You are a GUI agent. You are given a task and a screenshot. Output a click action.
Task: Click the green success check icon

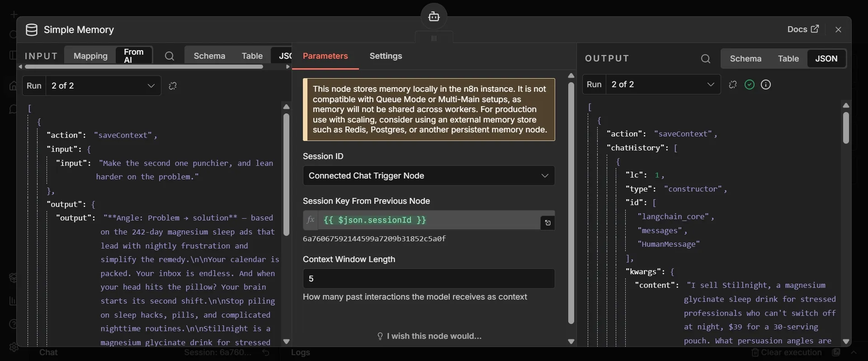click(x=750, y=84)
